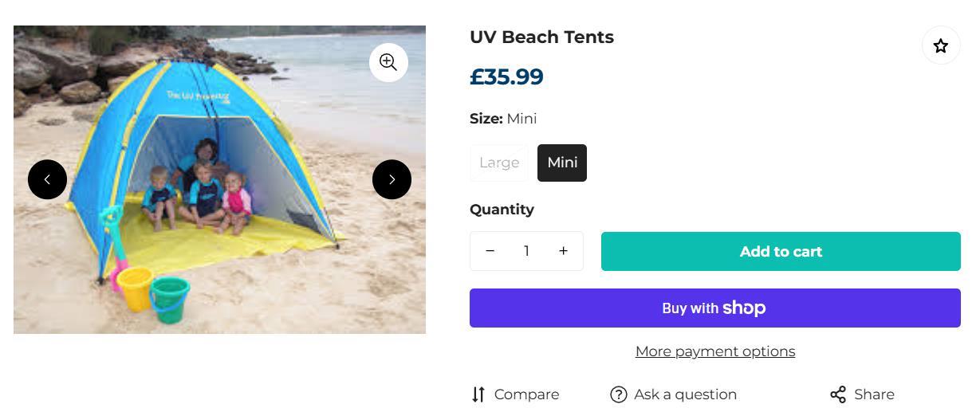Open More payment options link
980x412 pixels.
click(x=715, y=351)
